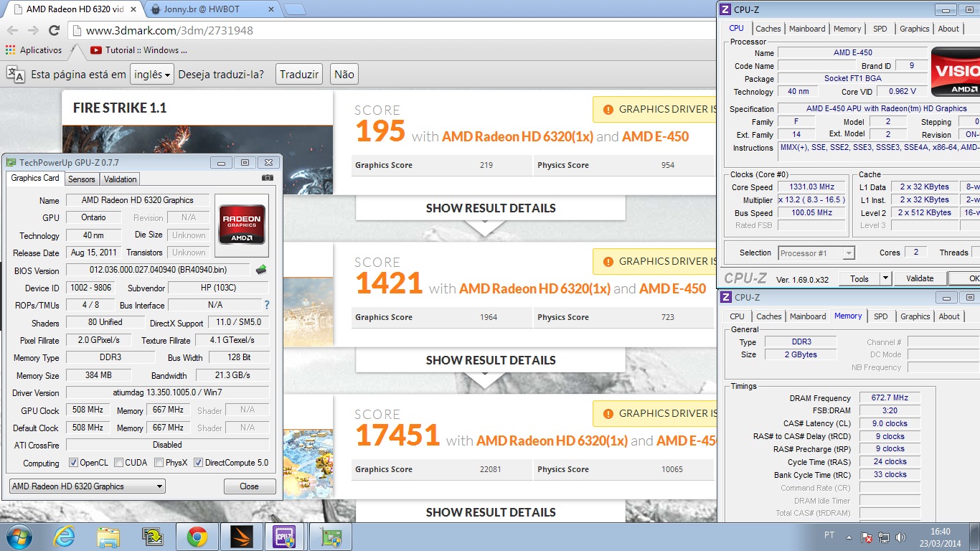
Task: Click the first driver warning icon
Action: tap(608, 110)
